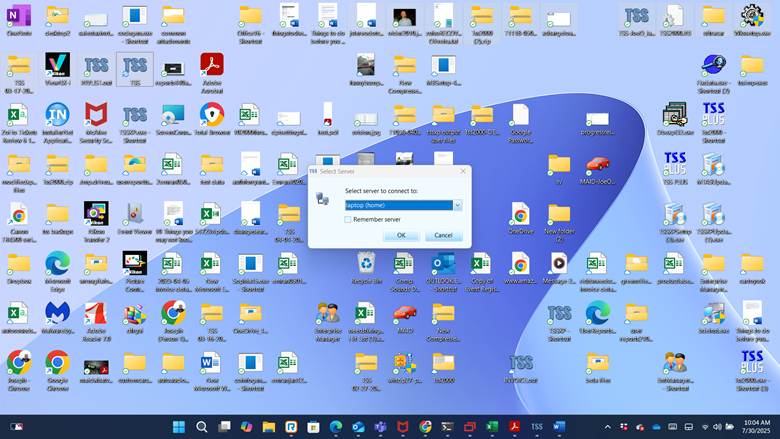Viewport: 780px width, 439px height.
Task: Cancel the Select Server dialog
Action: click(x=443, y=235)
